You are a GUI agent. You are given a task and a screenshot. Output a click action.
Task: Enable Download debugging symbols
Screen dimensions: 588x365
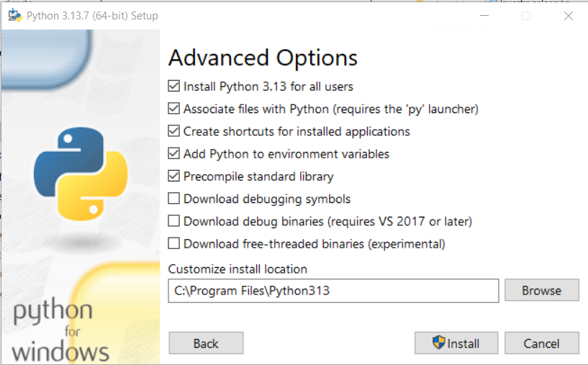[173, 199]
